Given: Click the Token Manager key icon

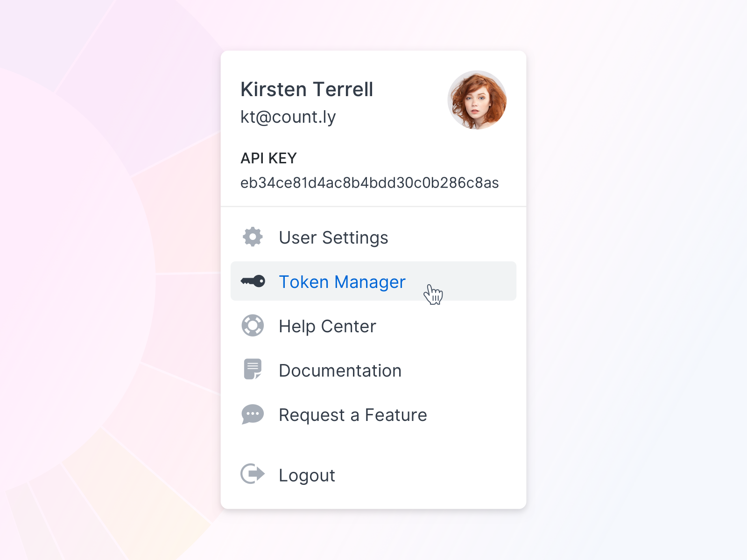Looking at the screenshot, I should pyautogui.click(x=253, y=281).
